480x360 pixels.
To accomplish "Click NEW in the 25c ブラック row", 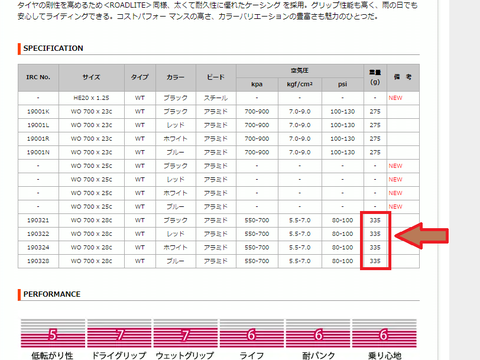I will point(395,166).
